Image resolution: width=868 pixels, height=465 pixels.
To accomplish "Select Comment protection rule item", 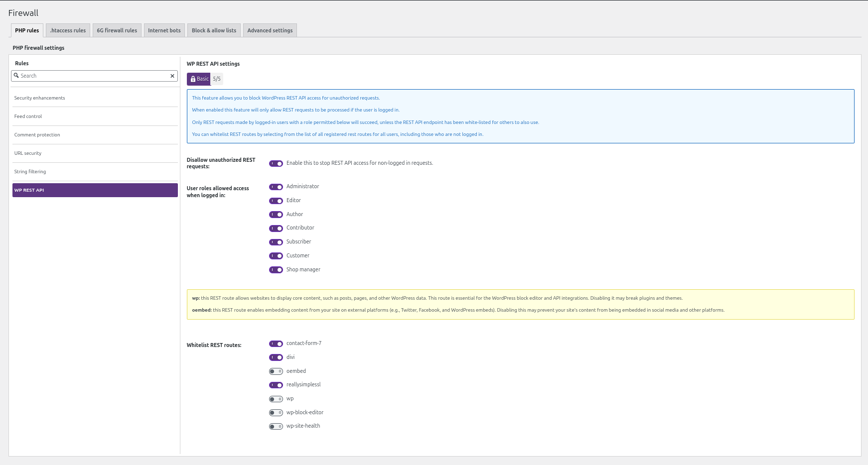I will (37, 135).
